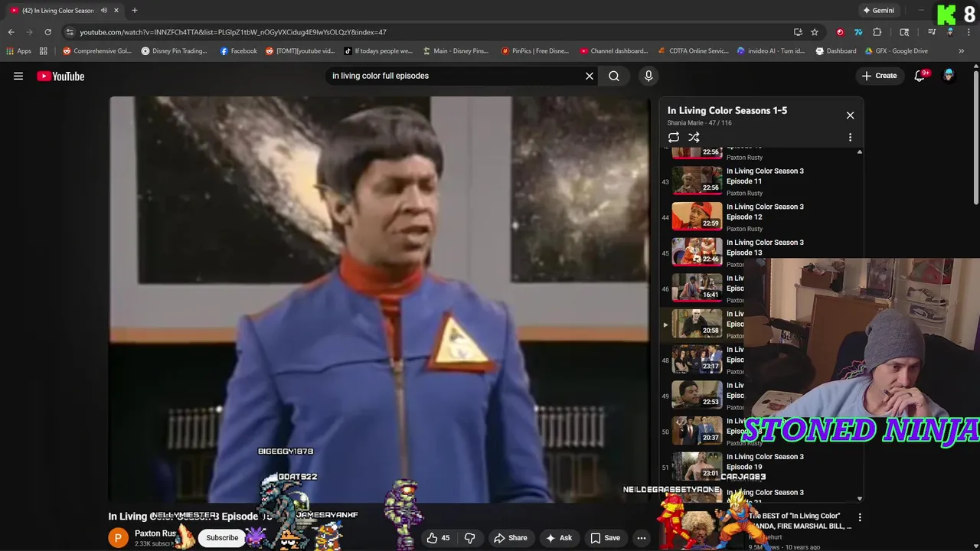Run the search with the magnifier button

pyautogui.click(x=614, y=76)
